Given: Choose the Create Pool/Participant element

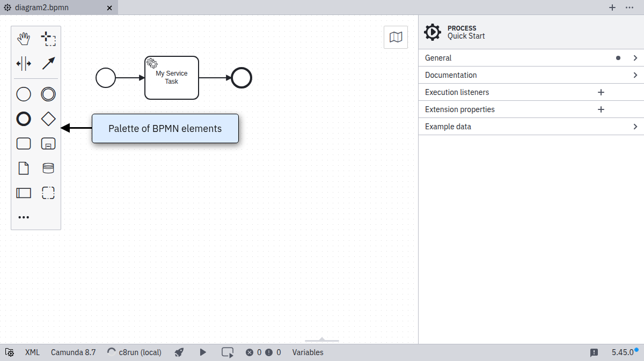Looking at the screenshot, I should pos(24,193).
